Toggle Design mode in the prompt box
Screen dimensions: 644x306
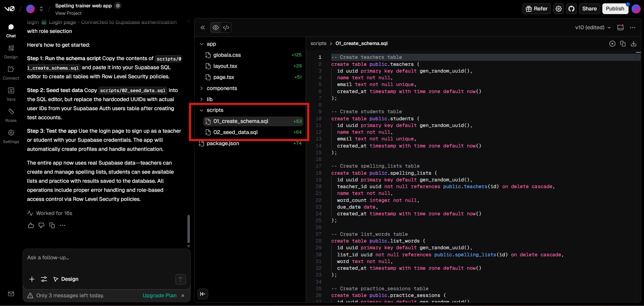[x=66, y=279]
